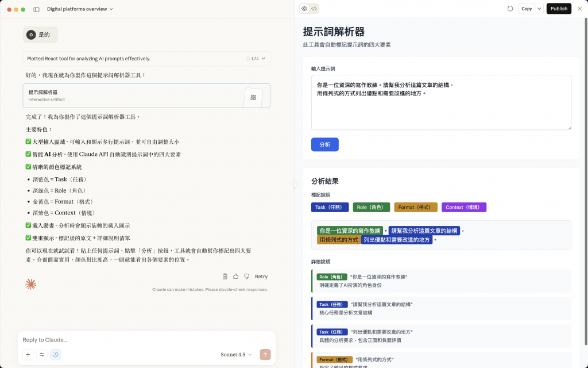The height and width of the screenshot is (368, 588).
Task: Refresh the artifact preview
Action: pyautogui.click(x=510, y=9)
